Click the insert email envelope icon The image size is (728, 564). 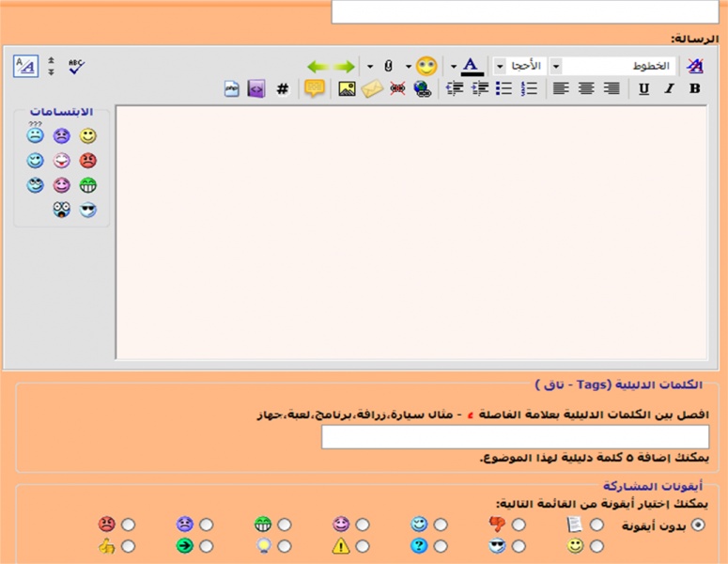372,89
